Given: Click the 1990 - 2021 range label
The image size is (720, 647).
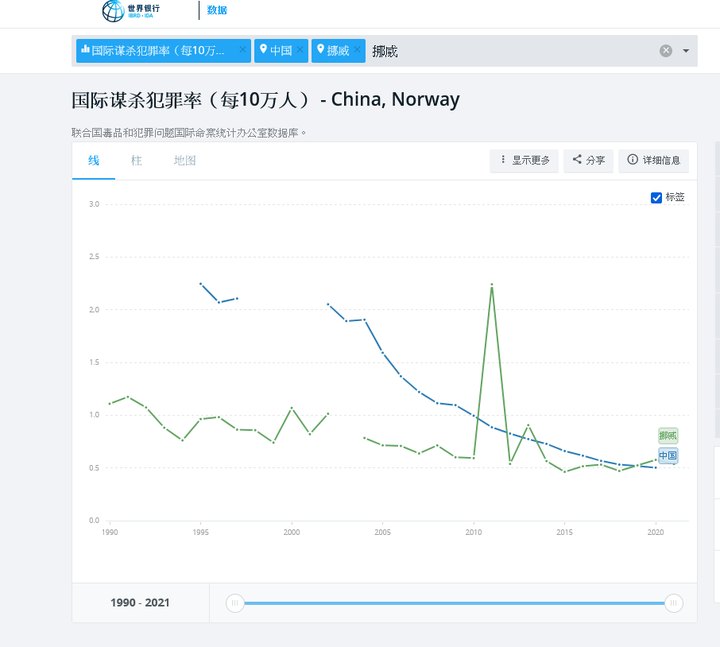Looking at the screenshot, I should (x=140, y=603).
